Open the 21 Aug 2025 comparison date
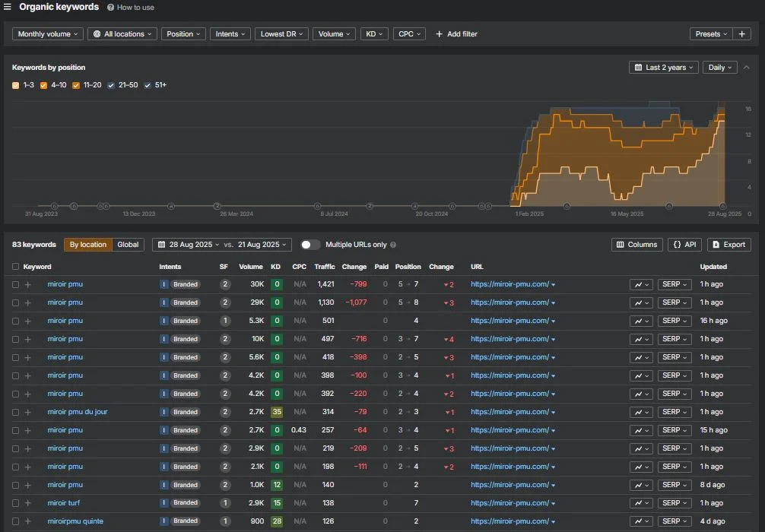The image size is (765, 532). pyautogui.click(x=262, y=245)
